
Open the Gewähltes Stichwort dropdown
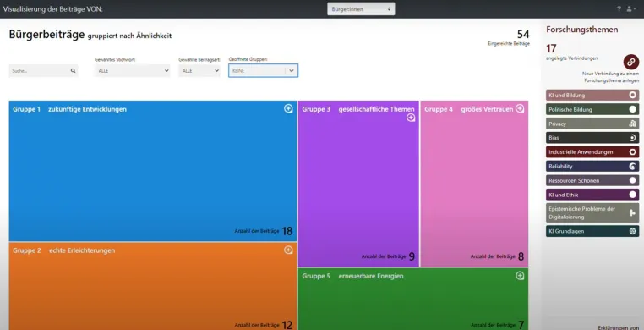point(132,71)
